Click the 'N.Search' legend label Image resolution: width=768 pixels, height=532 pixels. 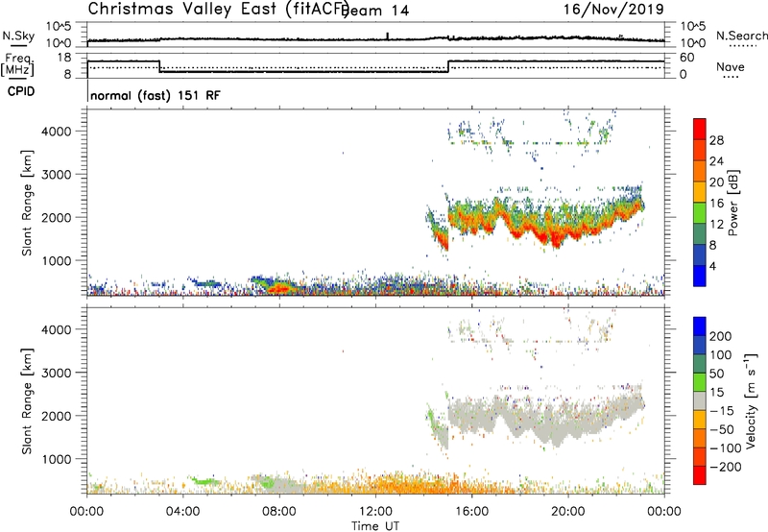tap(741, 36)
